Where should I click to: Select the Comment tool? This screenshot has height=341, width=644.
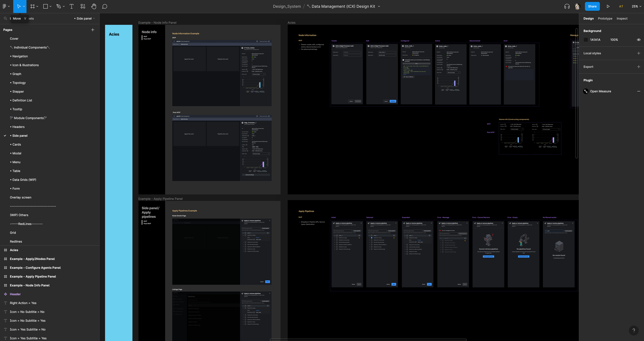coord(105,6)
